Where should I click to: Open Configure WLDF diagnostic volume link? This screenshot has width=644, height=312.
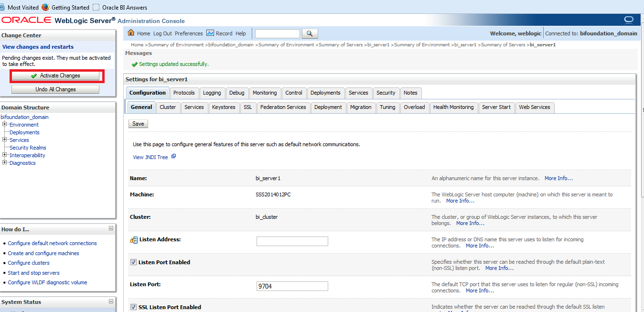click(x=47, y=282)
